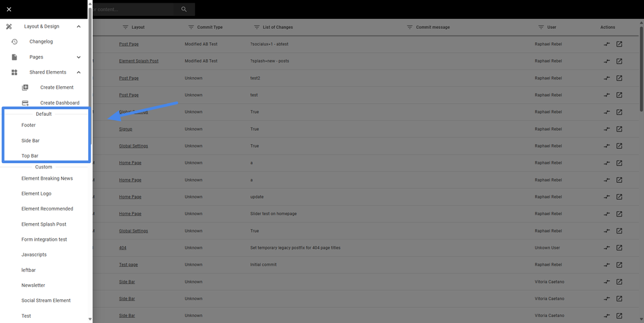Open the Element Splash Post layout link
This screenshot has height=323, width=644.
139,61
